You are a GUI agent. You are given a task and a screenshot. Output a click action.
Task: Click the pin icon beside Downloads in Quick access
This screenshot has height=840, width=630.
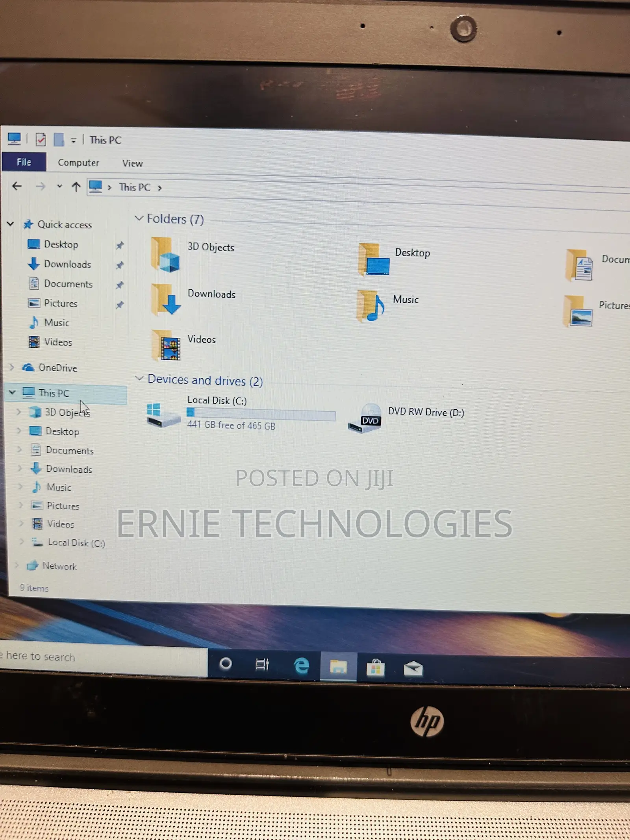[120, 265]
